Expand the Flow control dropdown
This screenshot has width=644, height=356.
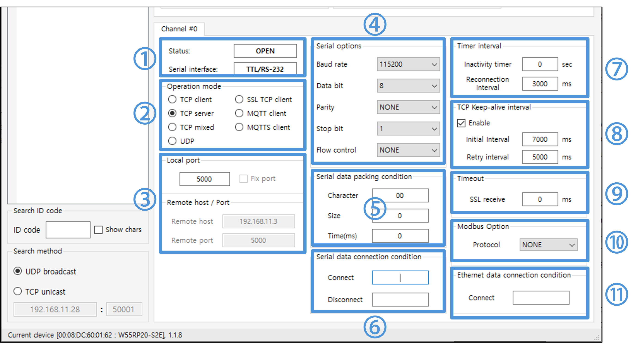408,150
